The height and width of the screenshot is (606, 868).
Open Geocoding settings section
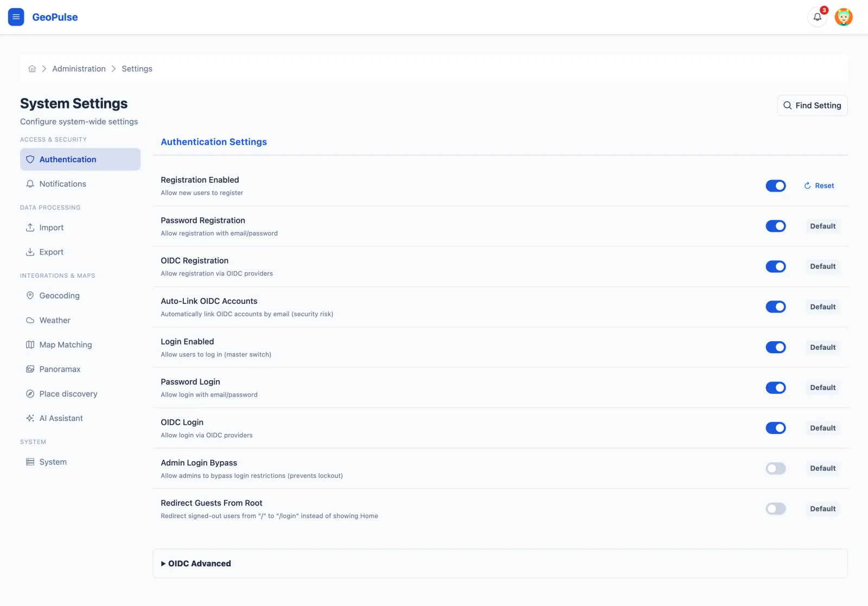pyautogui.click(x=80, y=296)
